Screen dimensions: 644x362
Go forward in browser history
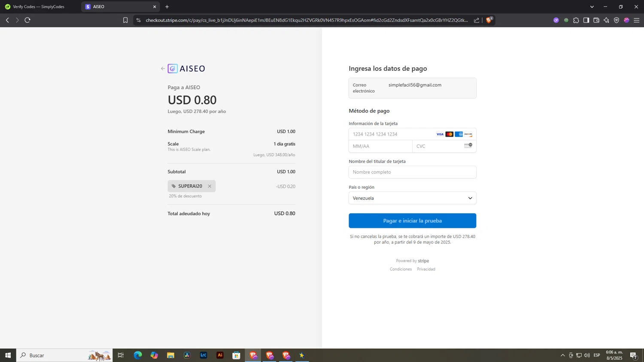(17, 20)
